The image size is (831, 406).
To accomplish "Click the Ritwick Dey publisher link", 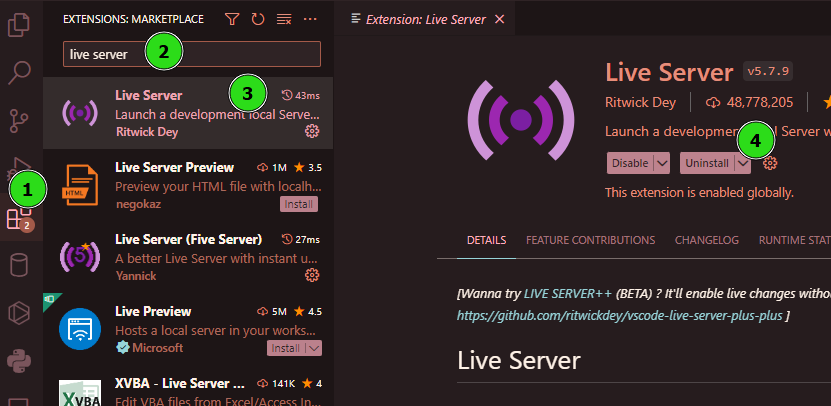I will coord(640,102).
